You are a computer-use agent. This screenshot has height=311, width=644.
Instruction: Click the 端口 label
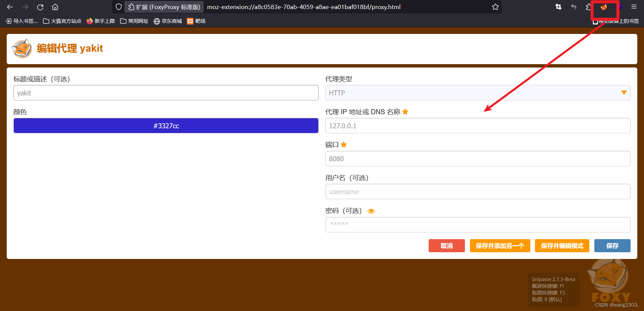332,145
